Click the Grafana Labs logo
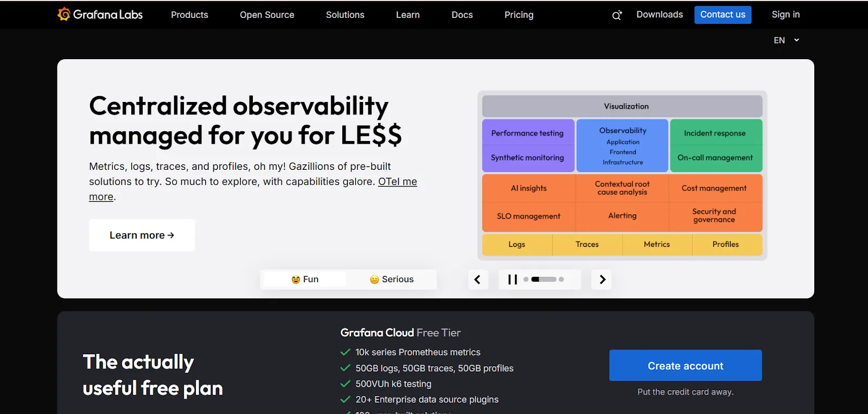This screenshot has width=868, height=414. (100, 15)
